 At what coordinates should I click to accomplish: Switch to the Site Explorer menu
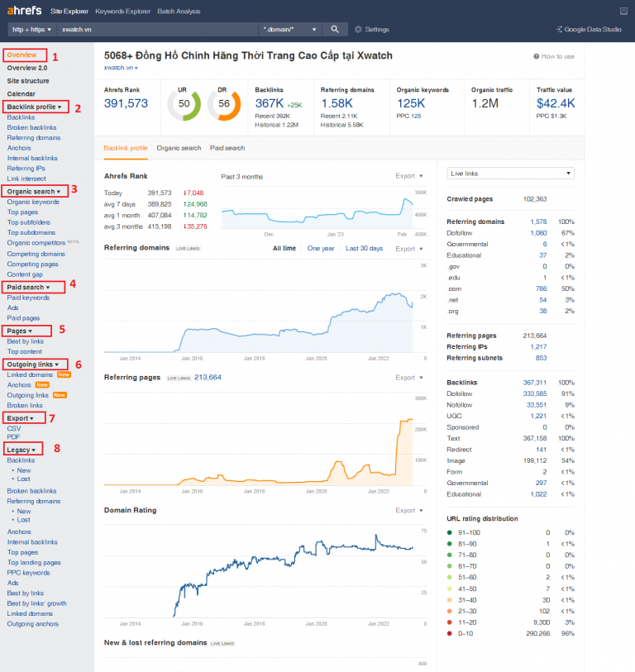69,11
